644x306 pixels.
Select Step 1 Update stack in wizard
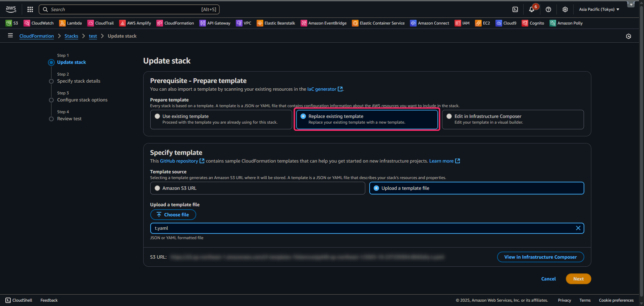coord(71,62)
